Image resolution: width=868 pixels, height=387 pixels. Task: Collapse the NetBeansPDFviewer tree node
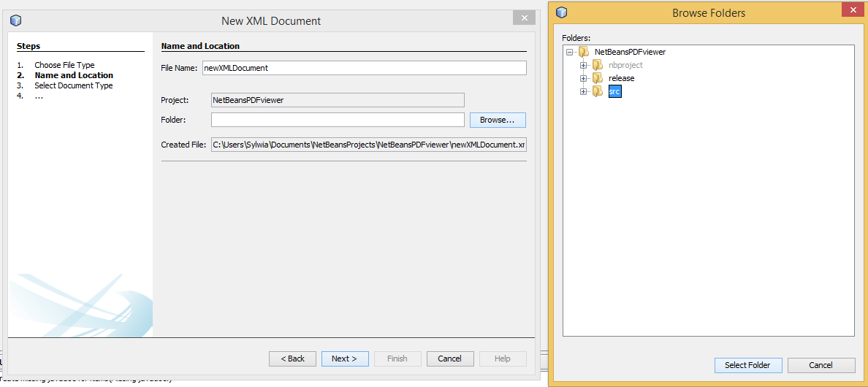pyautogui.click(x=569, y=52)
